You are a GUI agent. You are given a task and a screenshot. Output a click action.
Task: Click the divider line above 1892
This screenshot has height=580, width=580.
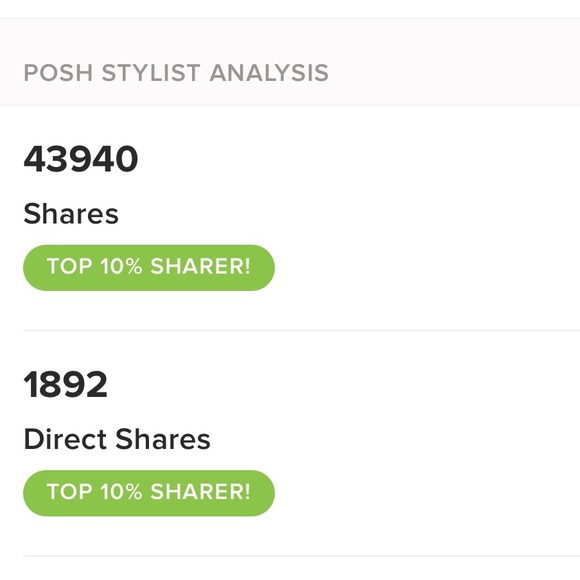click(301, 330)
